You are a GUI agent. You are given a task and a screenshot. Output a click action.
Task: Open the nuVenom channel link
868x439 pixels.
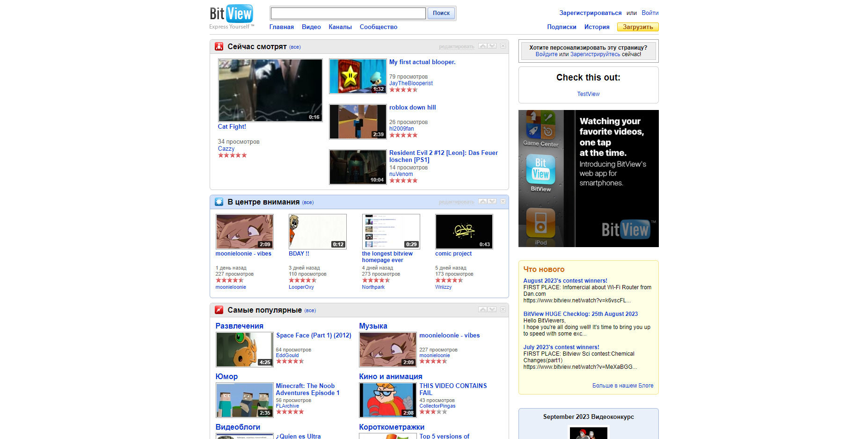(x=401, y=174)
